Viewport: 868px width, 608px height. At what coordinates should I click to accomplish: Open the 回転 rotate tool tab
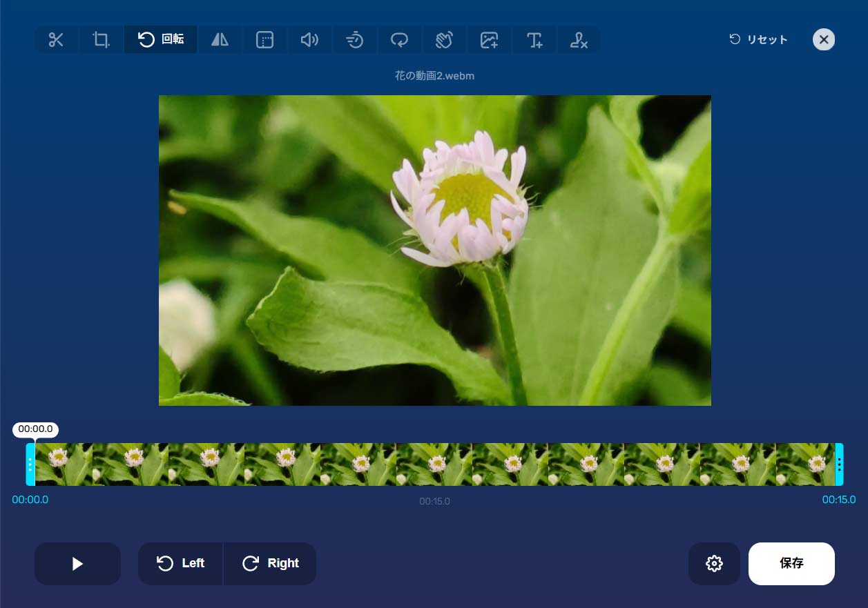coord(161,40)
